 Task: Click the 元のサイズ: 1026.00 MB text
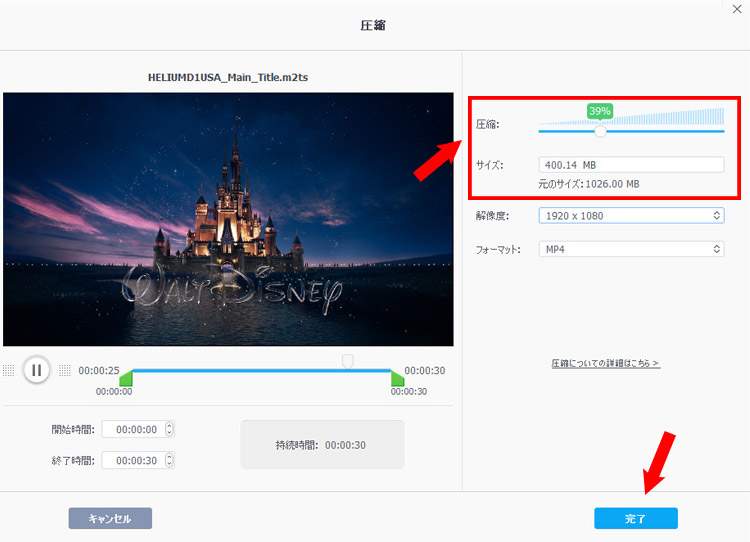tap(589, 184)
